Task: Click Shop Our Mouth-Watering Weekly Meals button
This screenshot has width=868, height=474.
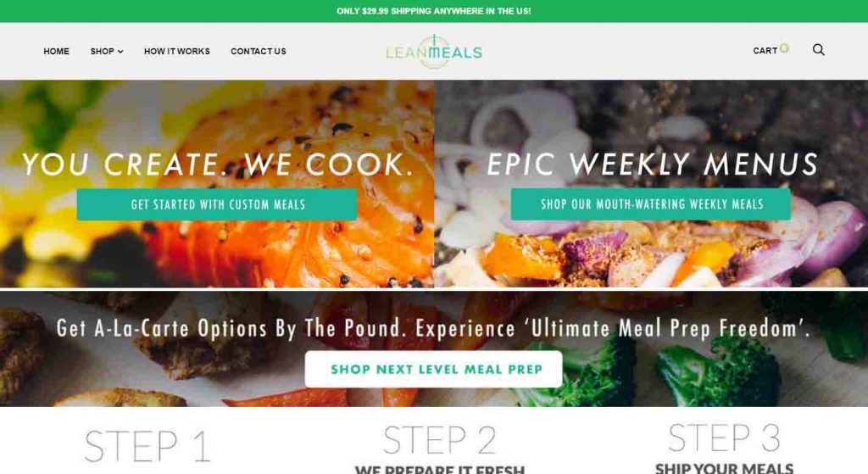Action: coord(651,204)
